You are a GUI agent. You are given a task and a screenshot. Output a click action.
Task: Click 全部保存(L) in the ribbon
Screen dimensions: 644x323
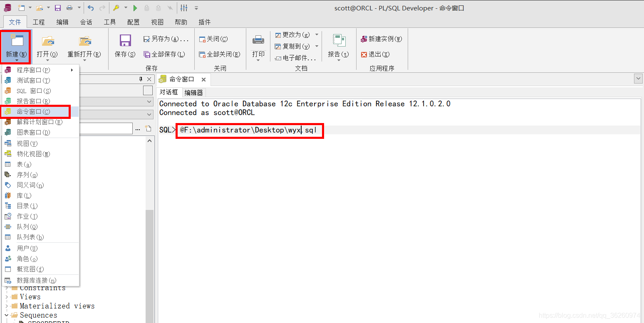pos(164,54)
